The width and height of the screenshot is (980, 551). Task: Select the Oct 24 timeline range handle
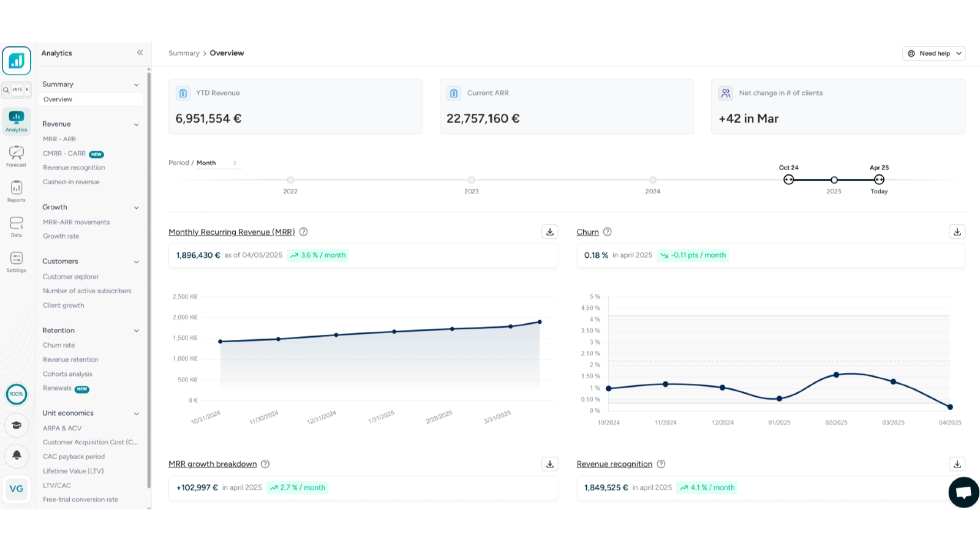pyautogui.click(x=788, y=180)
